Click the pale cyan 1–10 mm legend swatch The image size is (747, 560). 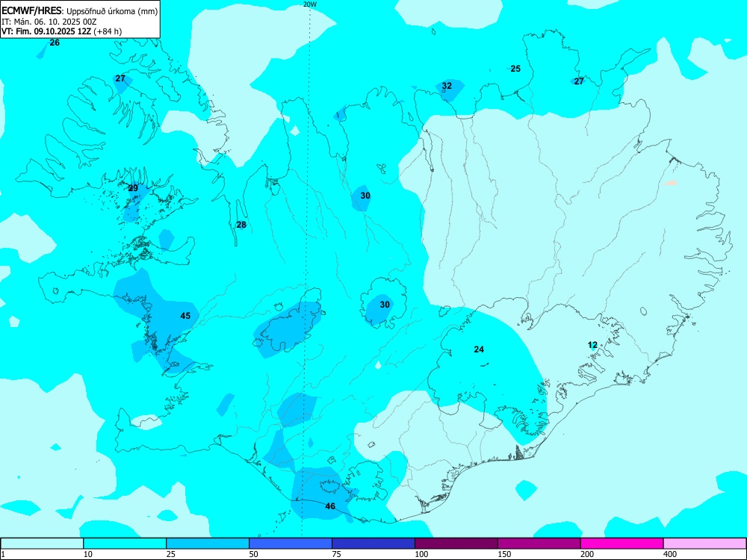42,544
